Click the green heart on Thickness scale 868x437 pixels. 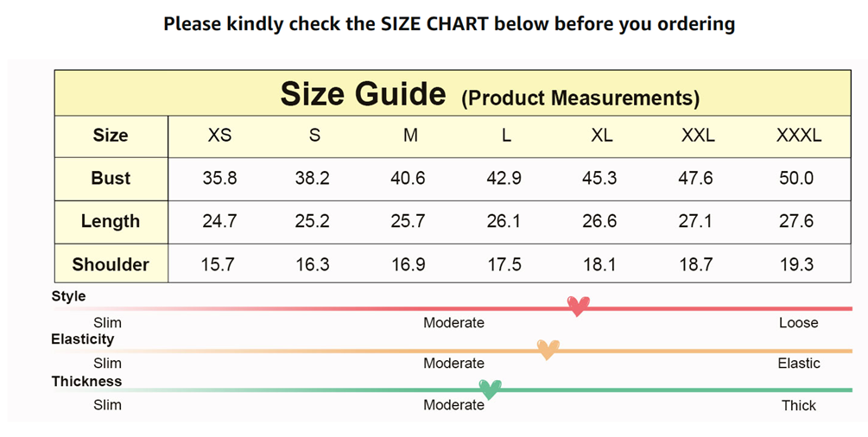tap(490, 389)
